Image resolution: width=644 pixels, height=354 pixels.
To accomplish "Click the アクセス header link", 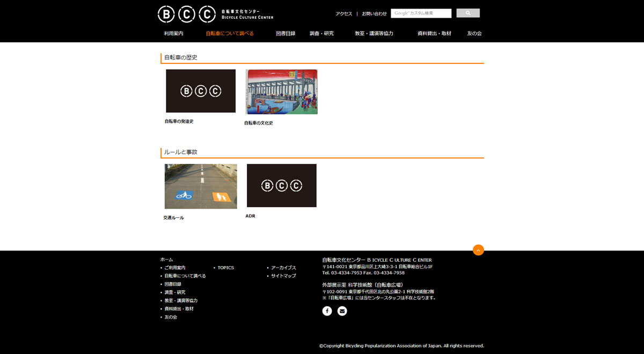I will point(343,14).
